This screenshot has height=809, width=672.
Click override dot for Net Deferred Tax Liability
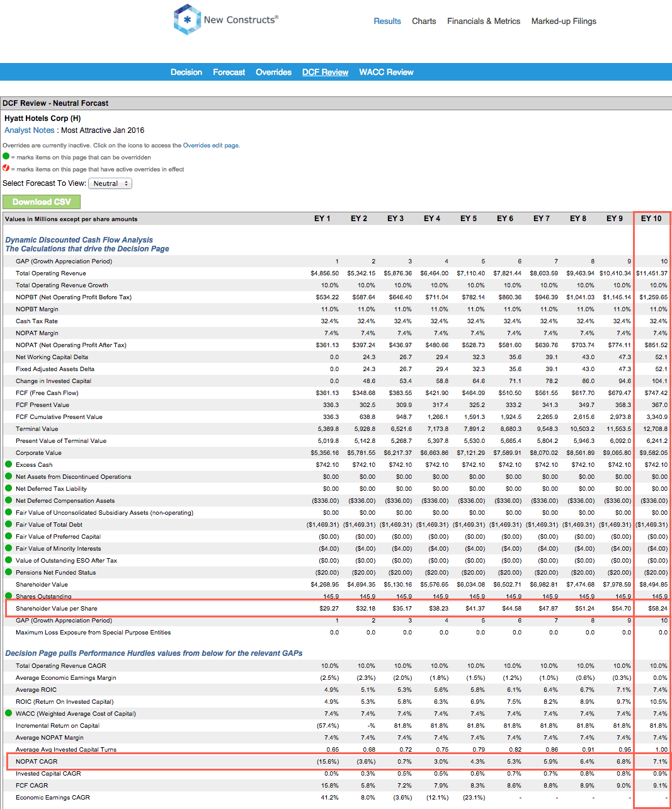pos(9,488)
